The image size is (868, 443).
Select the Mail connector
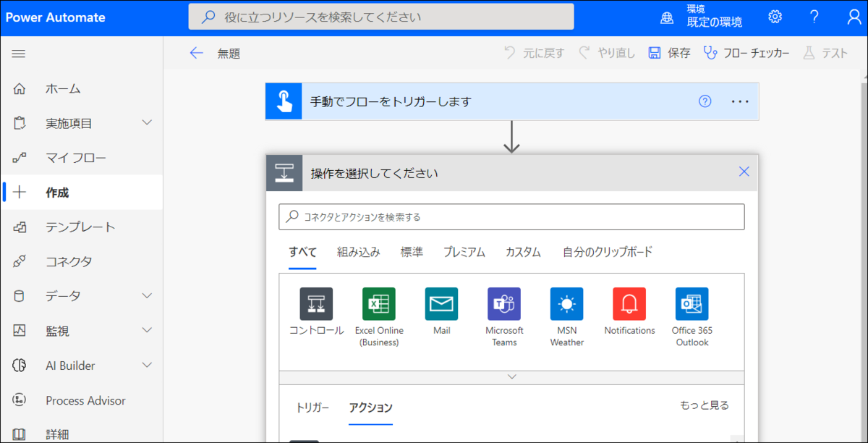click(x=441, y=304)
